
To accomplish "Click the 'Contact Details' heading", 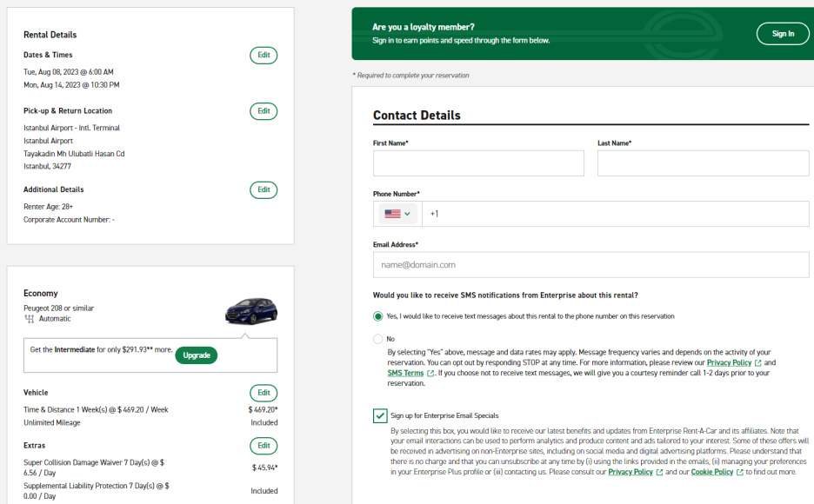I will pos(417,115).
